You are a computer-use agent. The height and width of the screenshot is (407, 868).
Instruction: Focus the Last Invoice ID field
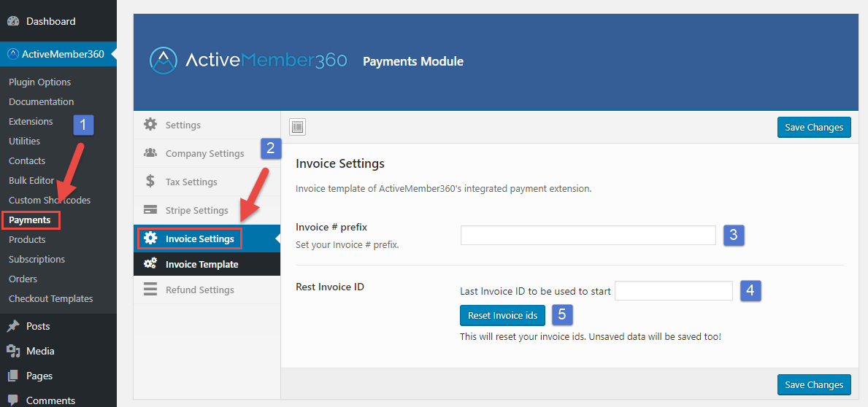click(674, 290)
